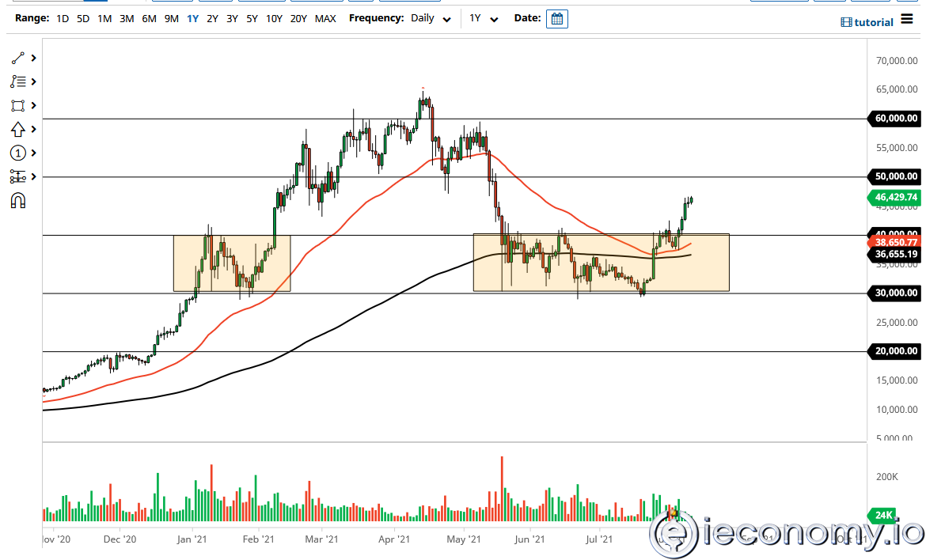Select the arrow annotation tool
The height and width of the screenshot is (560, 926).
coord(17,129)
